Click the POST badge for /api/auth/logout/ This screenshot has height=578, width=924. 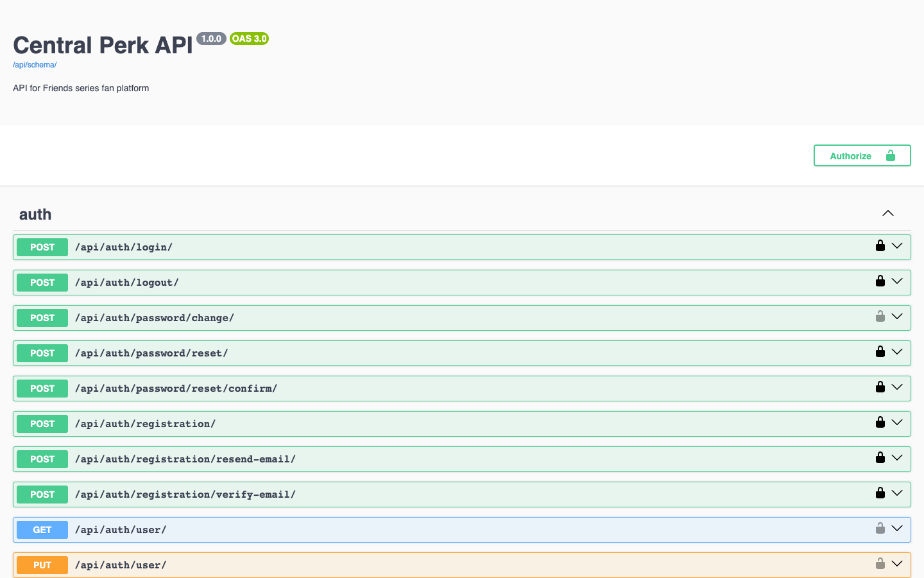(42, 283)
